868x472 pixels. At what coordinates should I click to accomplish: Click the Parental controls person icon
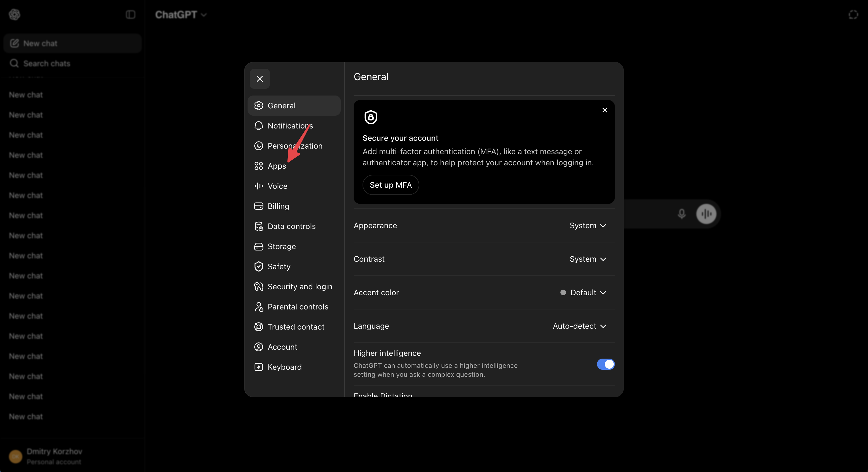click(x=258, y=307)
